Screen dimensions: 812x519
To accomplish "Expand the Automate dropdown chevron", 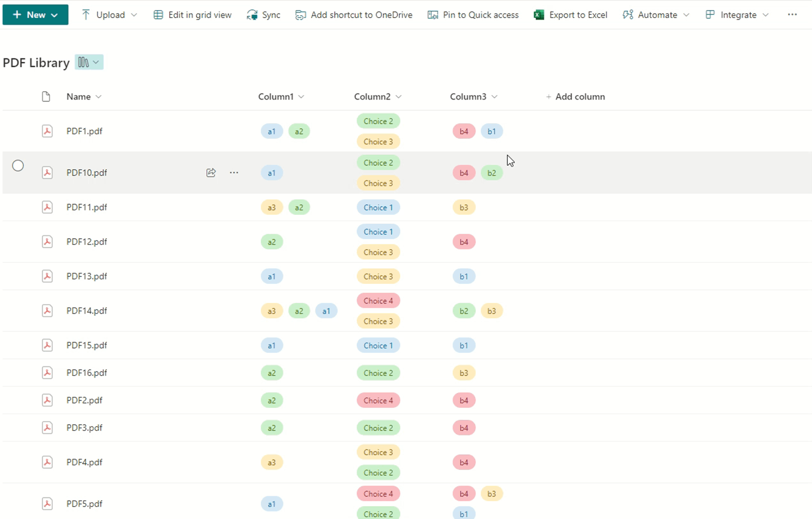I will [686, 15].
